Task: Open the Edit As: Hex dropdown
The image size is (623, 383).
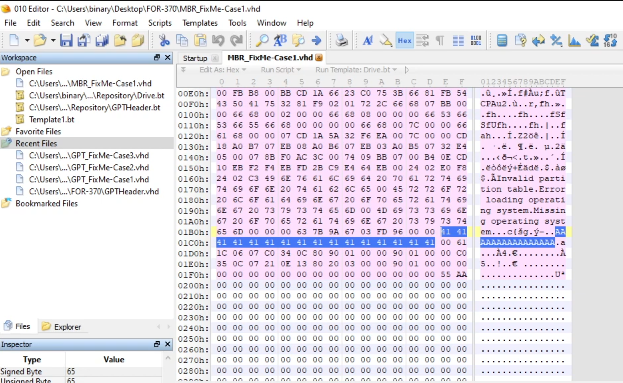Action: click(223, 70)
